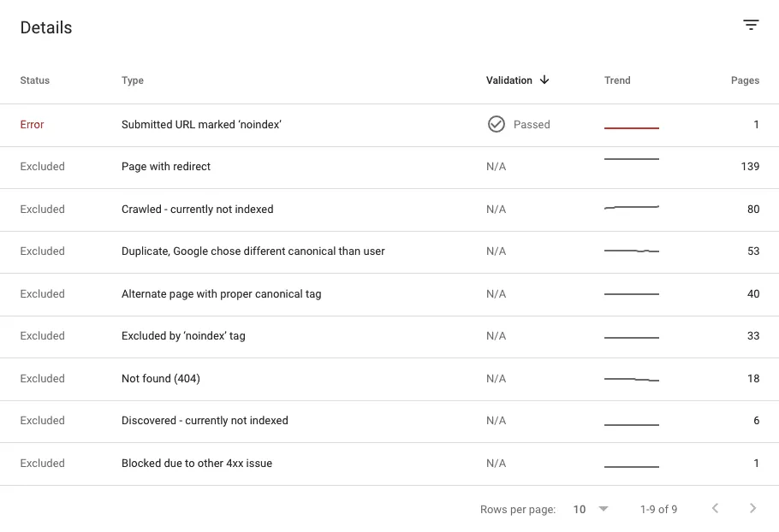Open the filter options icon
This screenshot has height=532, width=779.
pos(751,25)
